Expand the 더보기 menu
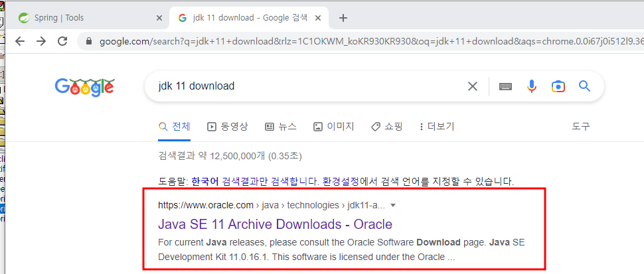 [437, 126]
